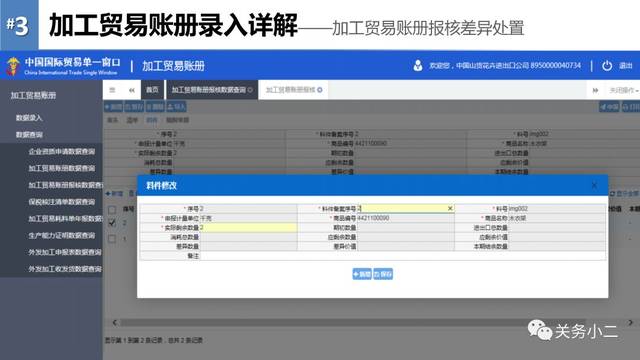Open the 首页 home tab
Image resolution: width=640 pixels, height=360 pixels.
tap(152, 90)
